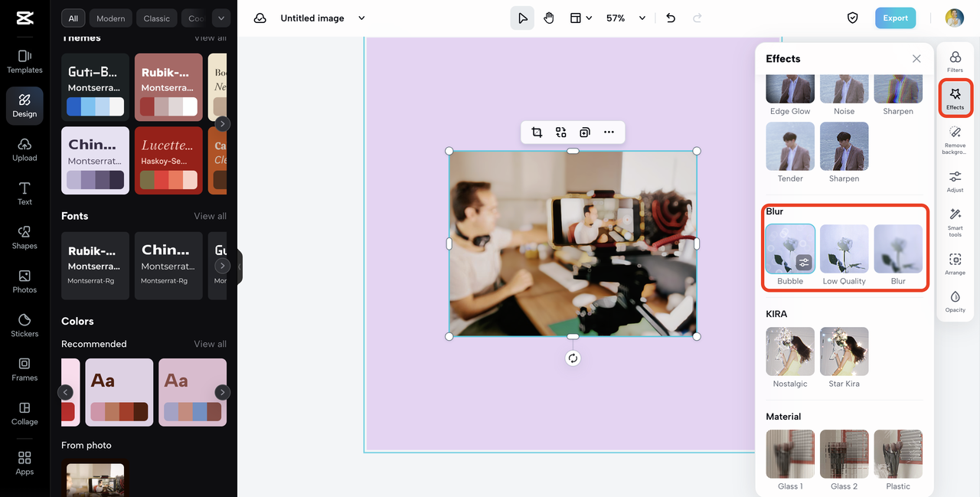Select the Text tool in sidebar
Screen dimensions: 980x497
tap(24, 194)
